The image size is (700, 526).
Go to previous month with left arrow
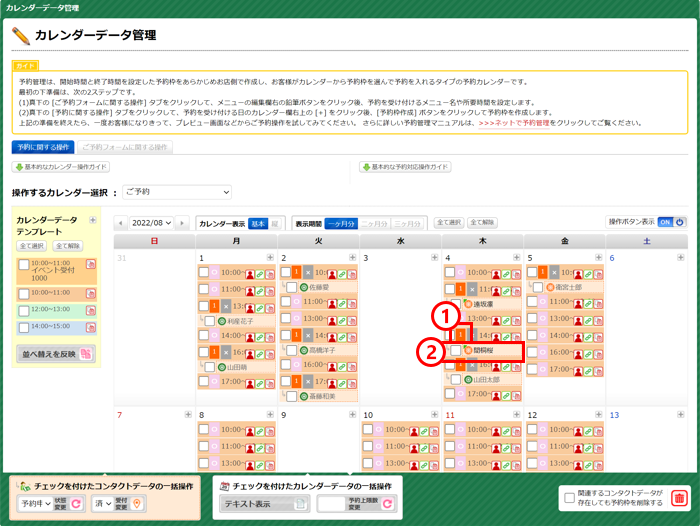point(120,223)
